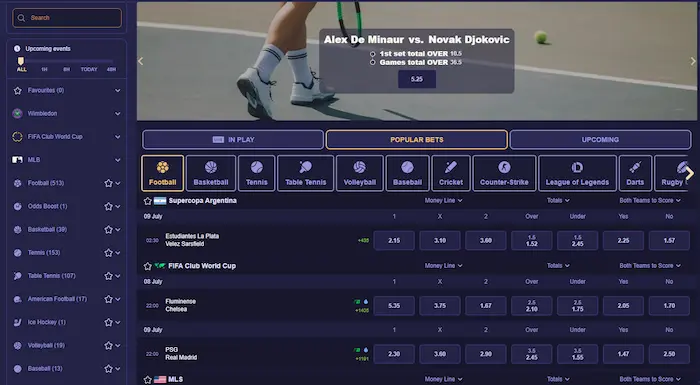Viewport: 700px width, 385px height.
Task: Open Supercopa Argentina Money Line dropdown
Action: 443,201
